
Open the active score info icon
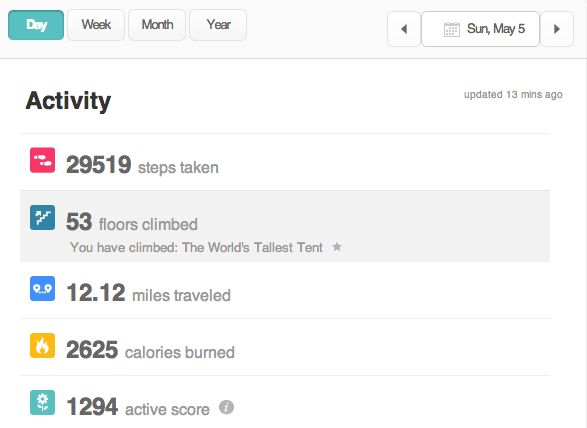click(x=226, y=407)
